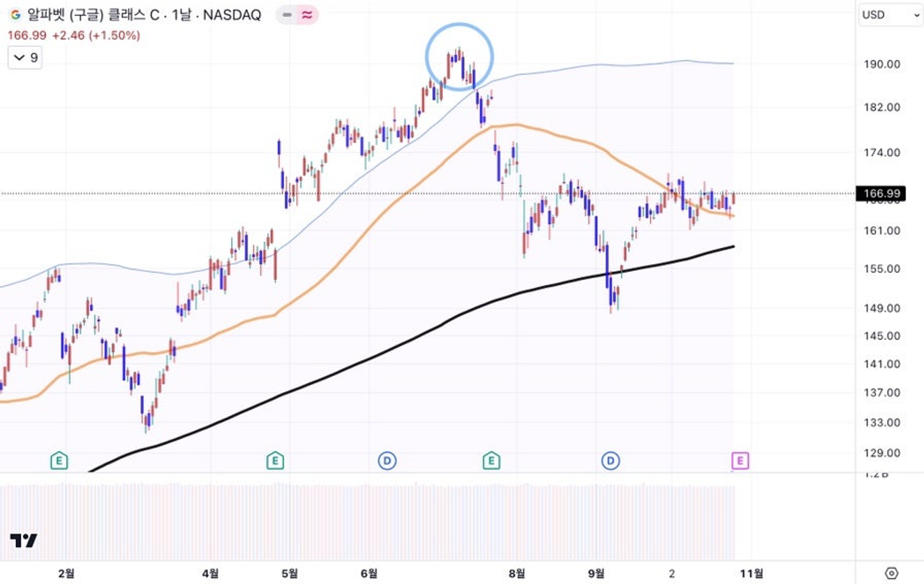Click the 6월 label on the time axis
Viewport: 924px width, 584px height.
click(x=369, y=573)
